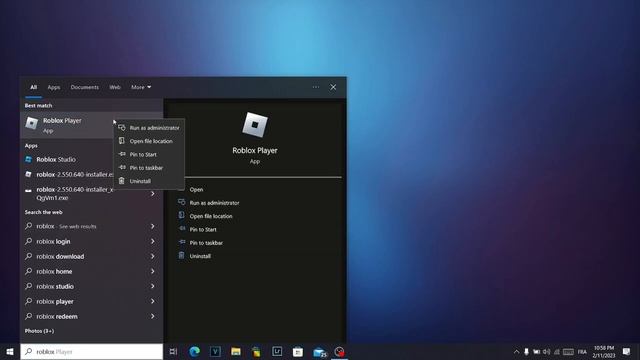Show hidden system tray icons
This screenshot has height=360, width=640.
[516, 351]
